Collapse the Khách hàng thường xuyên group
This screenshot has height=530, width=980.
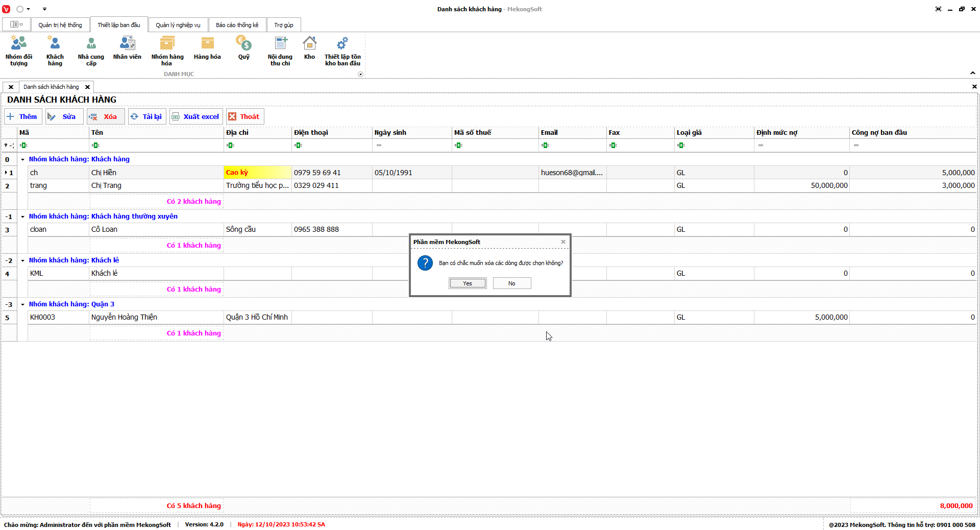22,217
